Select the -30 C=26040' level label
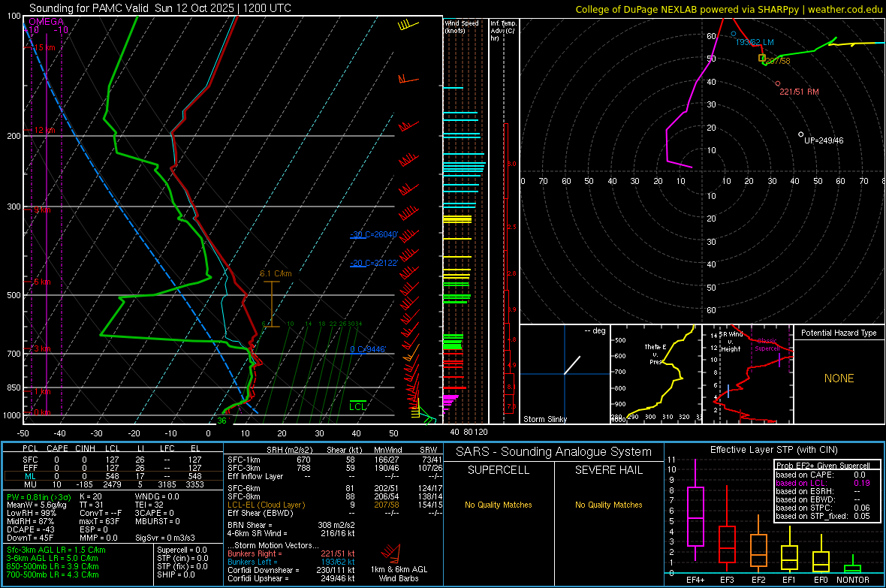 (x=374, y=234)
